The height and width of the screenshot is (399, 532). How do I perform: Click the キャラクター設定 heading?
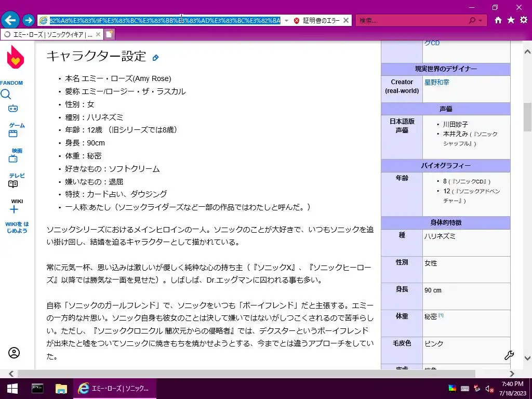(96, 56)
